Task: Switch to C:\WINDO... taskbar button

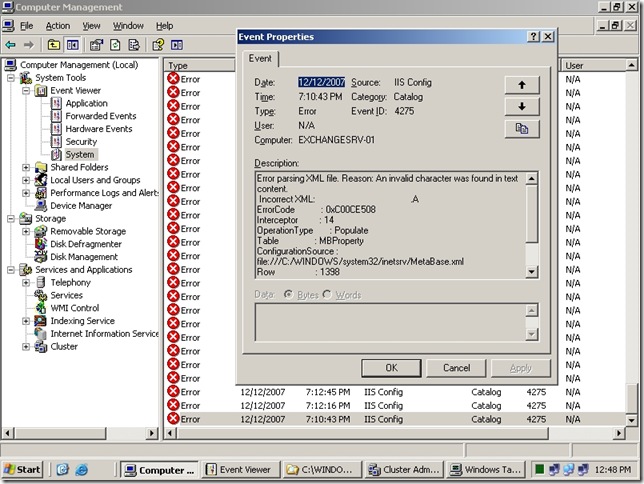Action: tap(322, 469)
